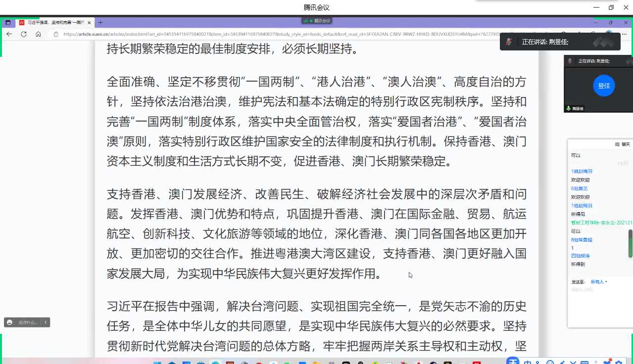Click the chat panel header icon

tap(617, 144)
